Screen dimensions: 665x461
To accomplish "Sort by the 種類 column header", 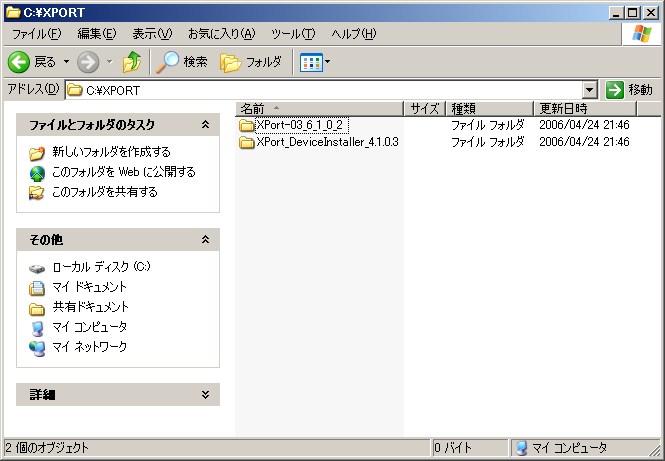I will (x=490, y=109).
